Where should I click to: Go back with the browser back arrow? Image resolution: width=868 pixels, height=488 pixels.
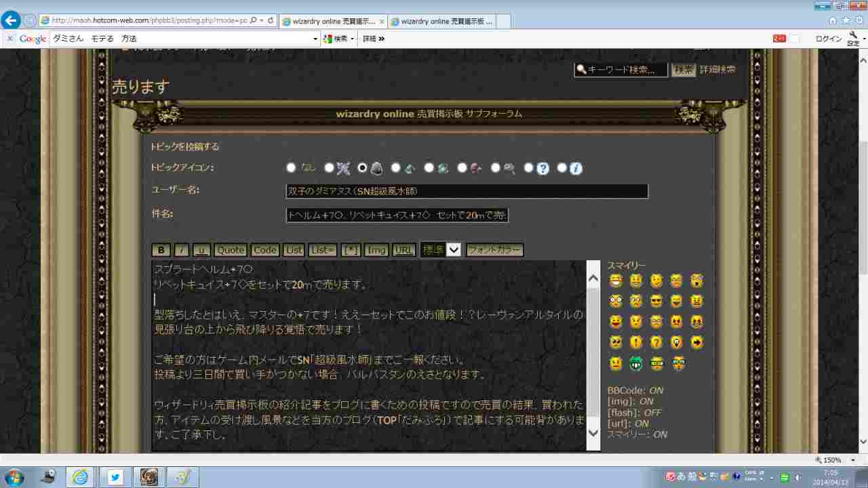click(11, 20)
